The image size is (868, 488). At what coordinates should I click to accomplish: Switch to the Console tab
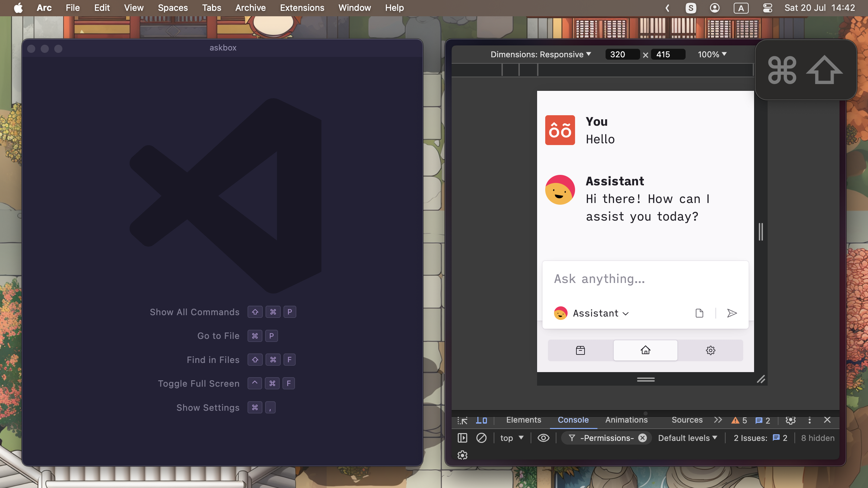(573, 420)
